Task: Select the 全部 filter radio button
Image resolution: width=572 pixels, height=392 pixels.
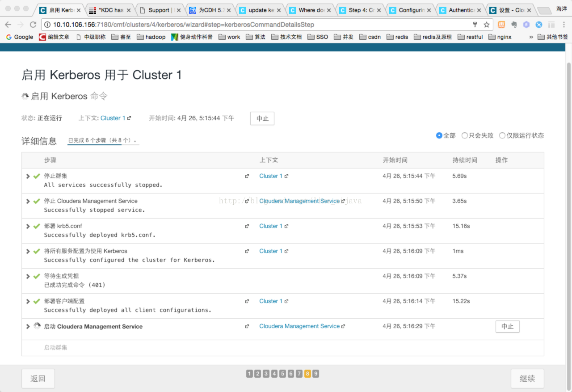Action: [439, 135]
